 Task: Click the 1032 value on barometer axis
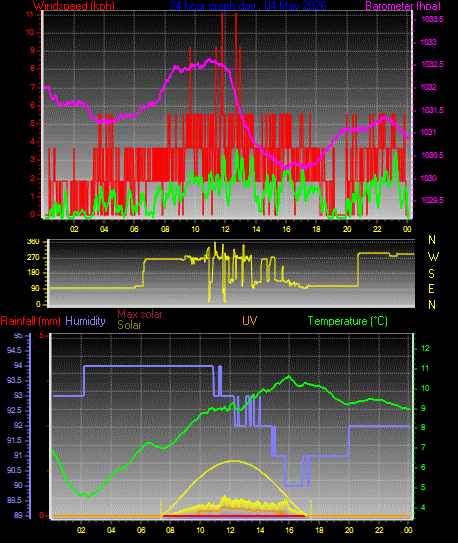click(429, 87)
